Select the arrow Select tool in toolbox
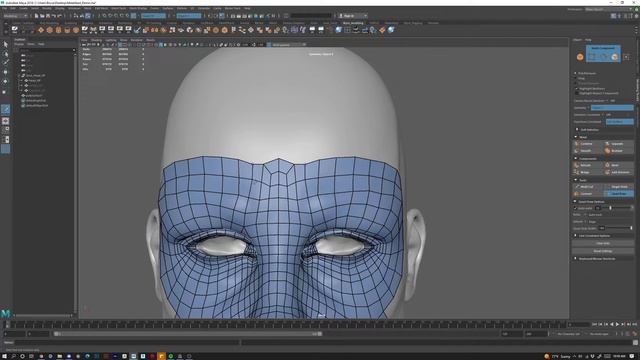Screen dimensions: 640x360 [5, 44]
